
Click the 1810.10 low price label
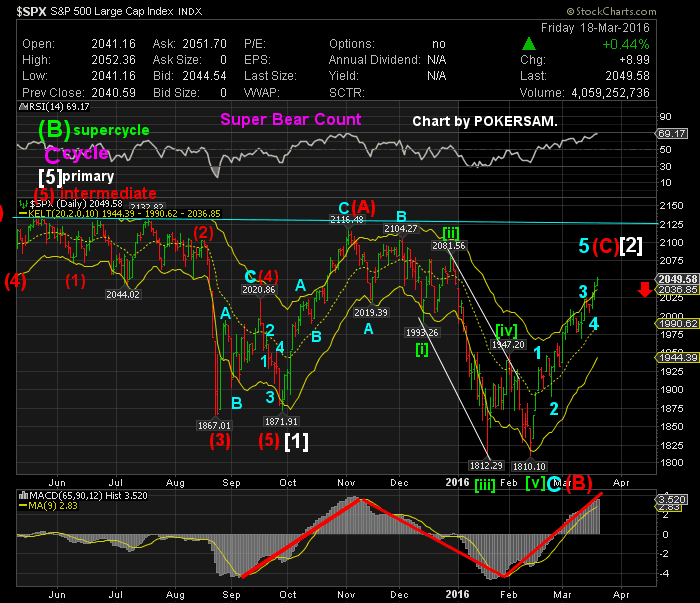click(528, 465)
